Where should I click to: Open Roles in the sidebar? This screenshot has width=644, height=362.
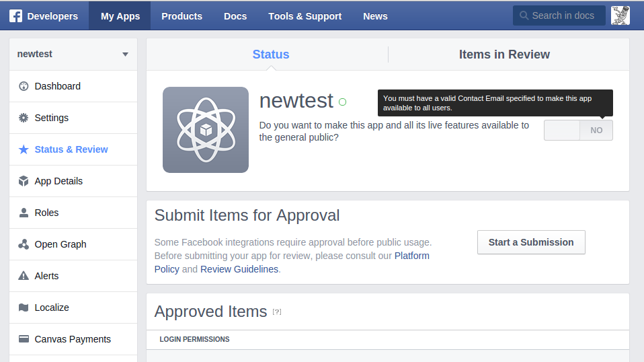tap(73, 213)
